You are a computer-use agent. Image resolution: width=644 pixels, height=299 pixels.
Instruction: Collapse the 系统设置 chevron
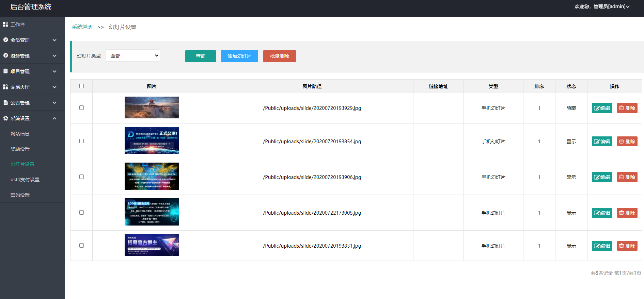(54, 118)
